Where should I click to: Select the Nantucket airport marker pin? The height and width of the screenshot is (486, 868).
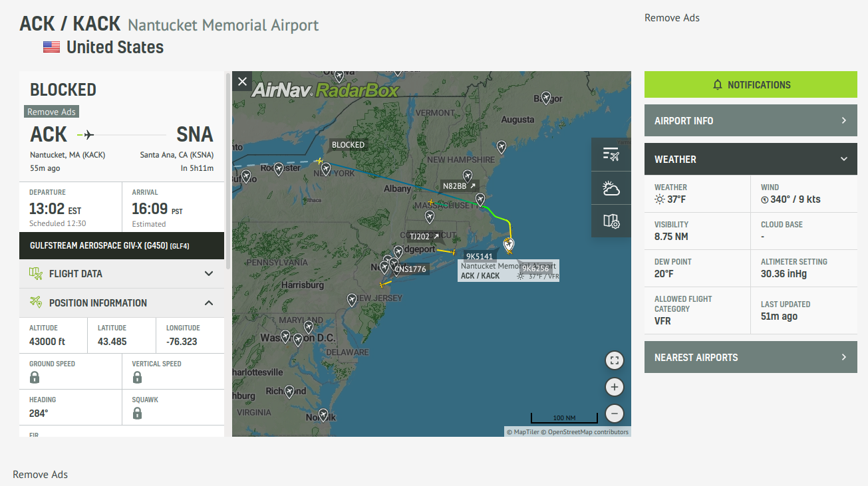point(509,246)
